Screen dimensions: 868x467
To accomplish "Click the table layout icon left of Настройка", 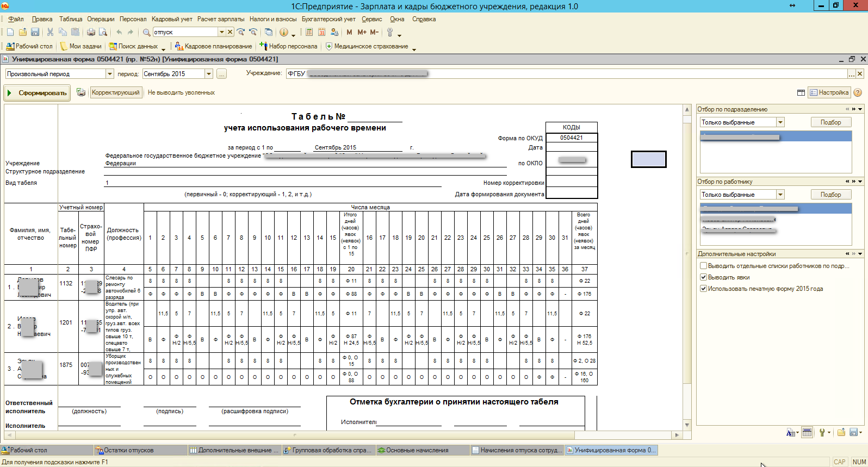I will (x=801, y=92).
